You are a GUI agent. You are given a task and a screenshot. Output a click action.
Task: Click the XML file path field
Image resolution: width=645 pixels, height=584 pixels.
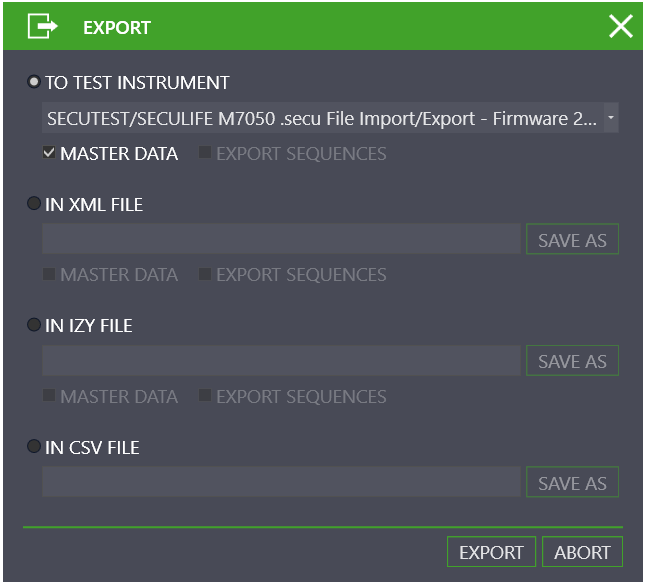tap(281, 239)
